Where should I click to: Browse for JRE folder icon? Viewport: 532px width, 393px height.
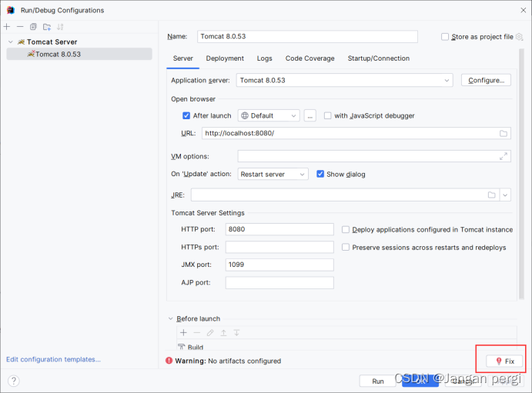492,195
